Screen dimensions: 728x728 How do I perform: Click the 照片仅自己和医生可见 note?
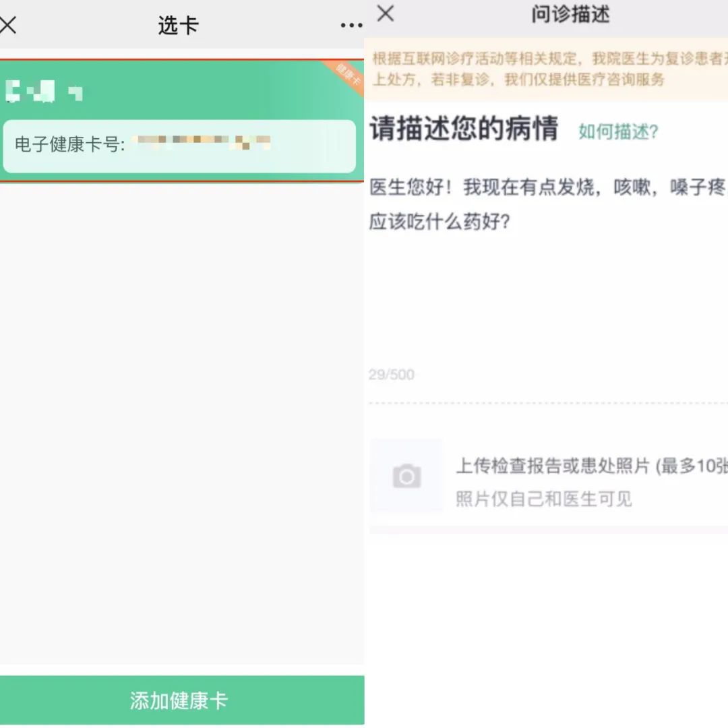[x=544, y=499]
